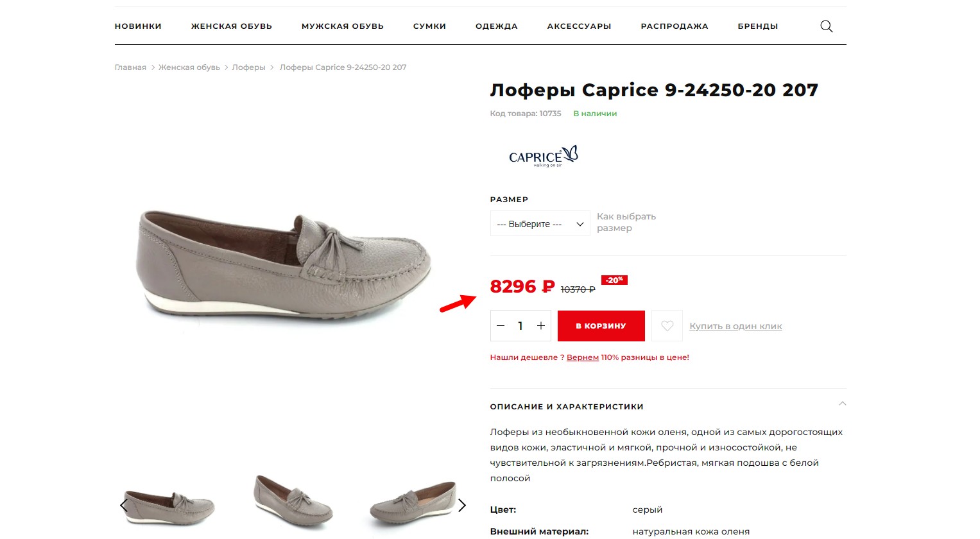Click В корзину button
Viewport: 980px width, 539px height.
[x=601, y=326]
